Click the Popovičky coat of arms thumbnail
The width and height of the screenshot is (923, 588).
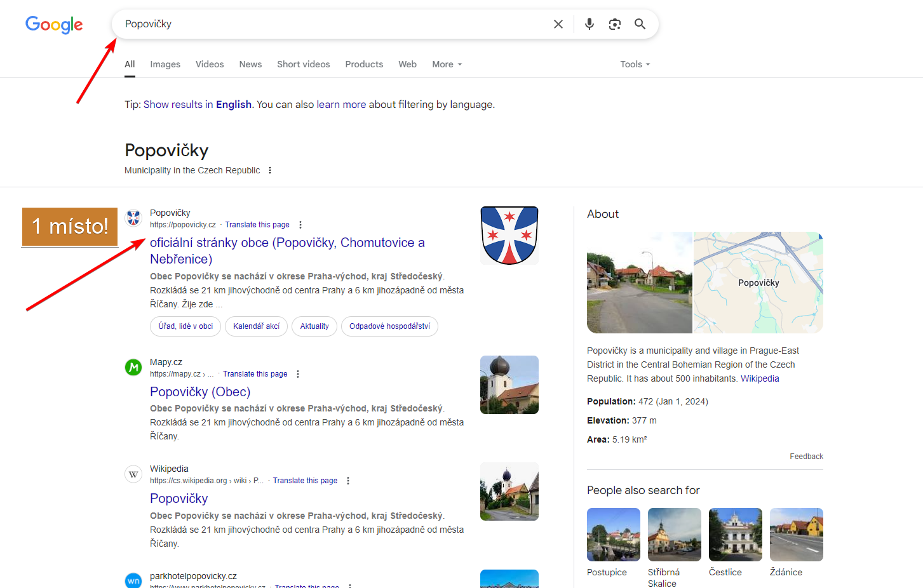[x=509, y=236]
